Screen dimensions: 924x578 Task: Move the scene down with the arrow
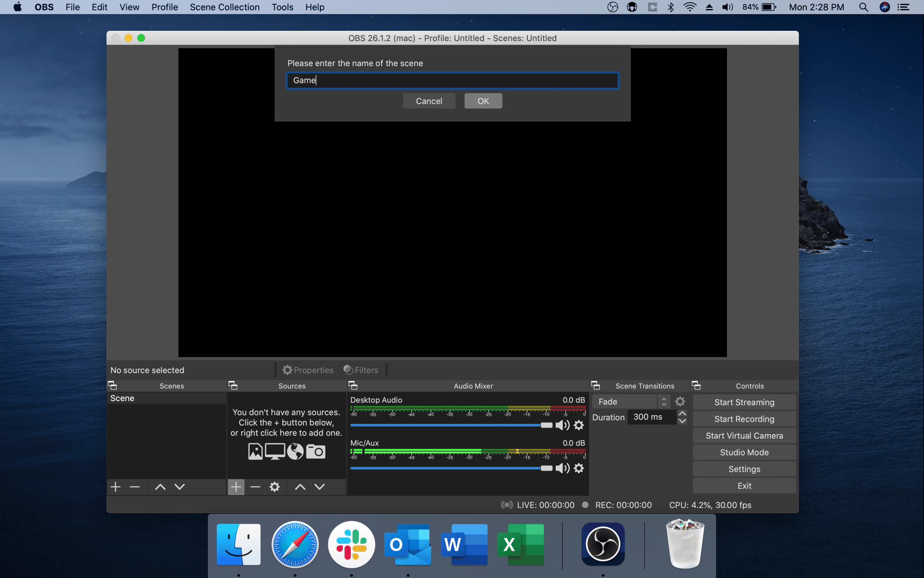[180, 487]
